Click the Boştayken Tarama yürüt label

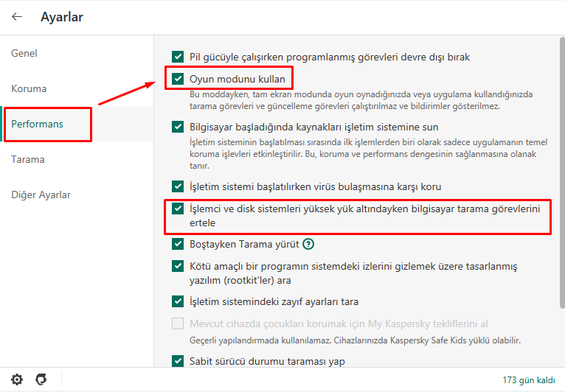point(244,244)
